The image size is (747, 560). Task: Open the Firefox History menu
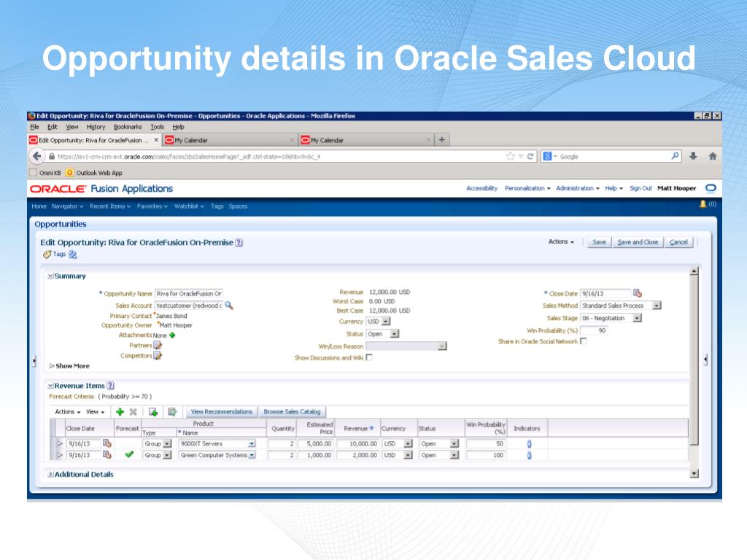[96, 127]
